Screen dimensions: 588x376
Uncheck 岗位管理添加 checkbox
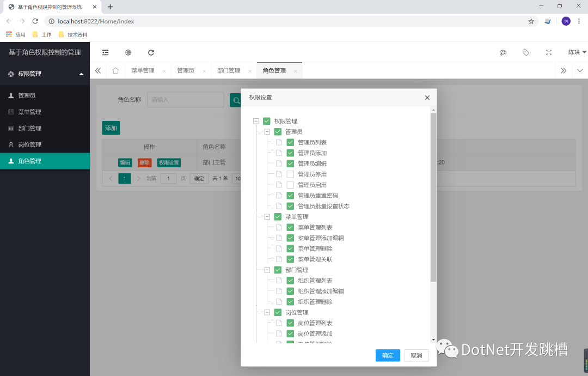[290, 333]
